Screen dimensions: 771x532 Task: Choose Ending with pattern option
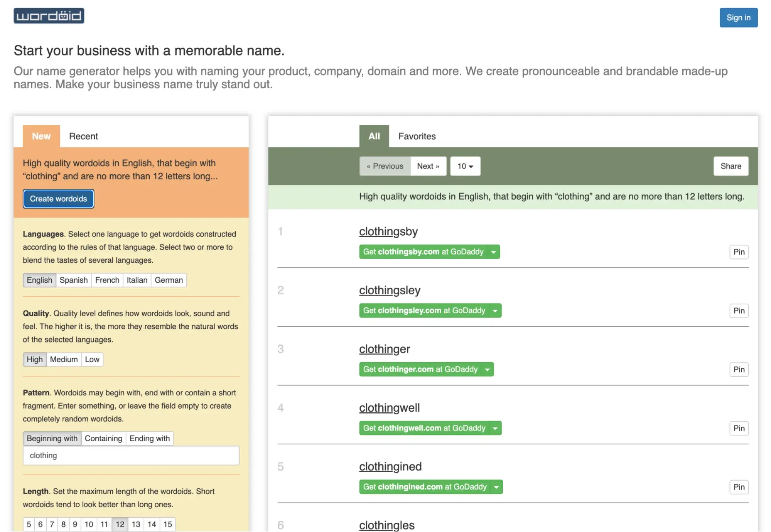pos(150,438)
